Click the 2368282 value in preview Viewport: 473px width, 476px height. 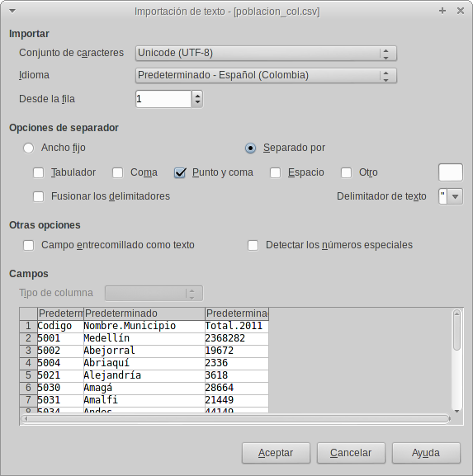(x=237, y=338)
